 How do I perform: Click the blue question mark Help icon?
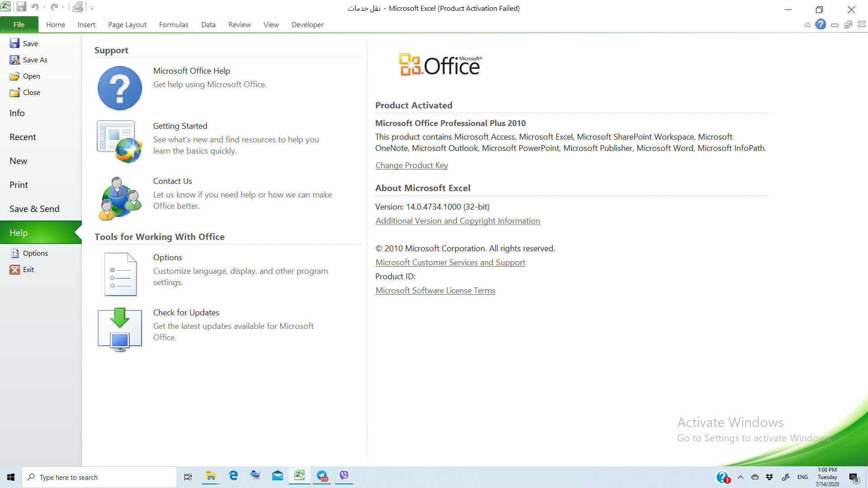coord(120,88)
